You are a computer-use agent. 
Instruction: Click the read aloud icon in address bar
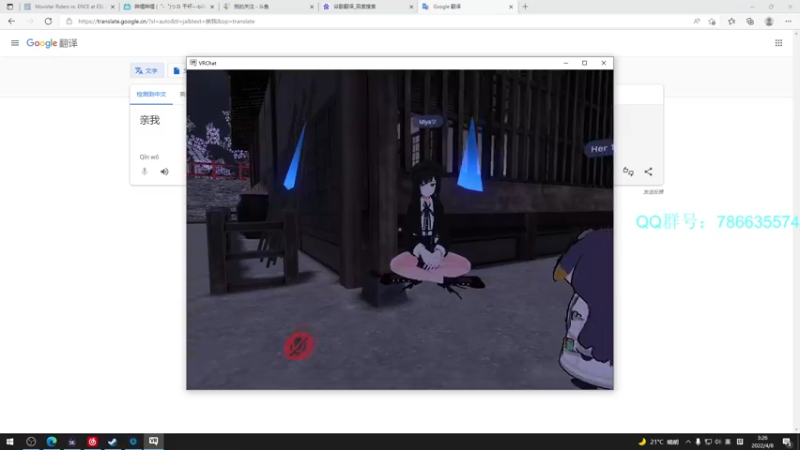point(696,21)
